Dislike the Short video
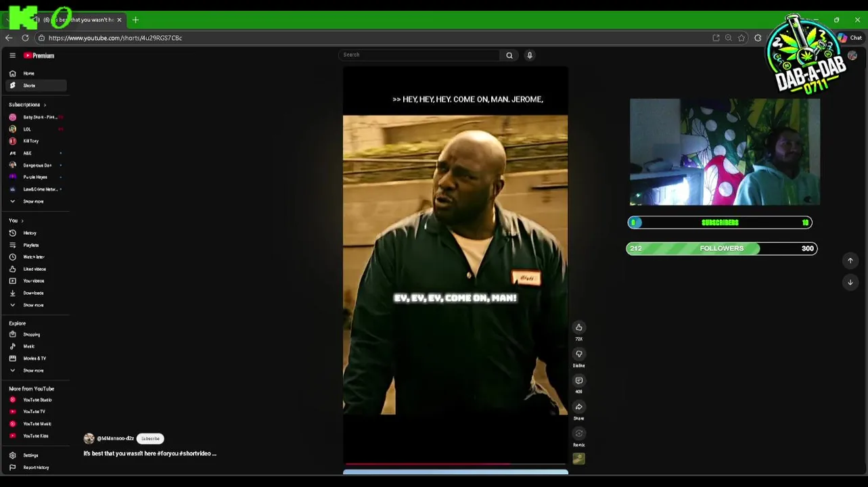This screenshot has width=868, height=487. pos(578,354)
